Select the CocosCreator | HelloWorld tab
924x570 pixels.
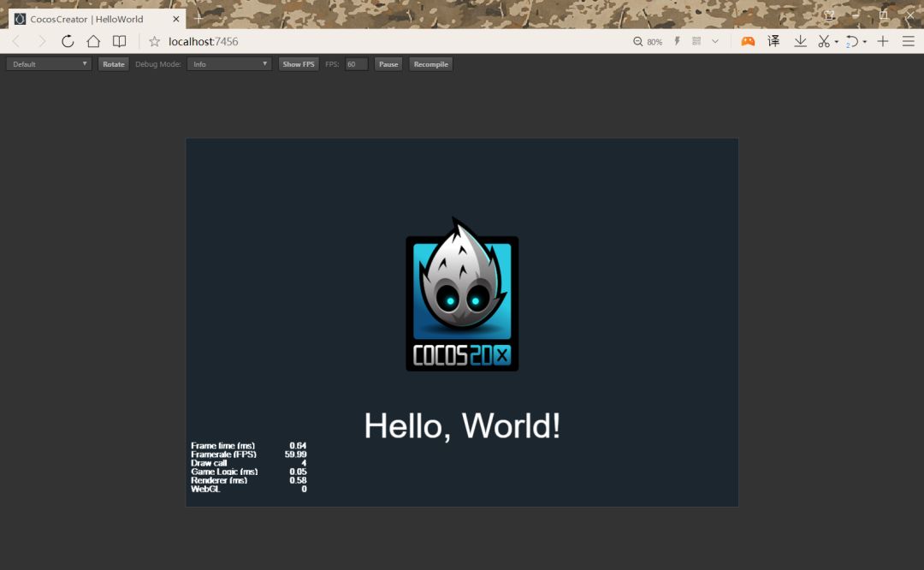point(98,19)
